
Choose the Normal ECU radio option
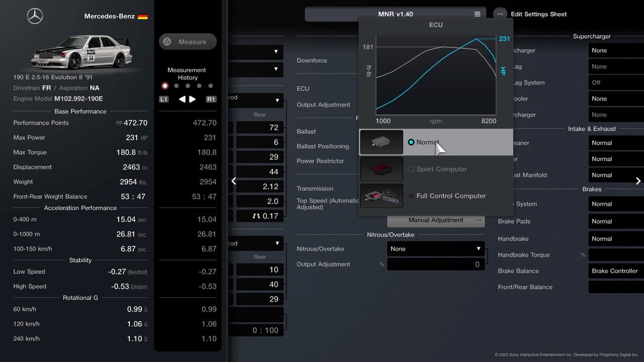[411, 142]
